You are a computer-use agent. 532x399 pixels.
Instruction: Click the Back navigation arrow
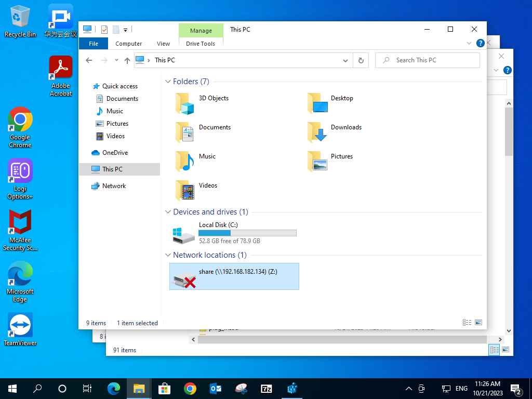click(x=89, y=60)
